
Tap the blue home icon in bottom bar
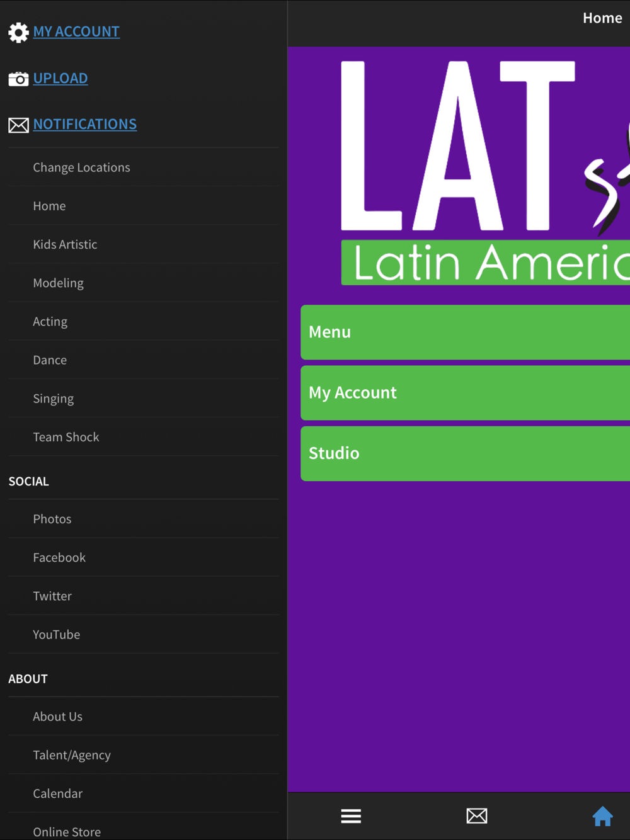click(x=602, y=816)
